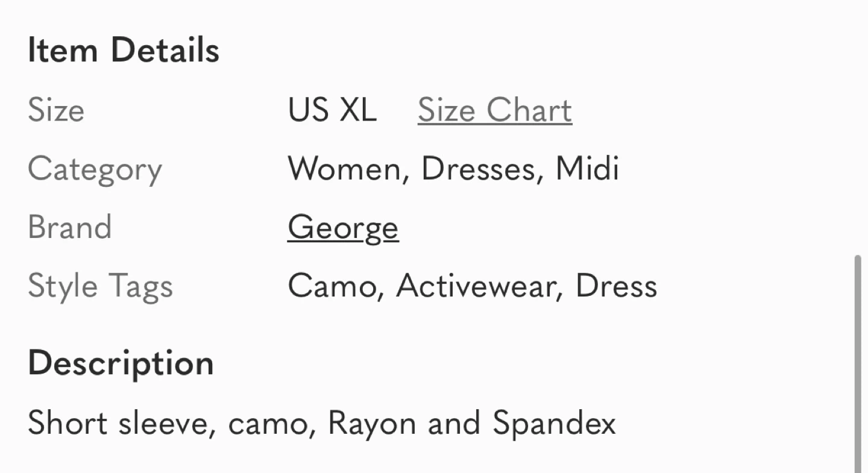The width and height of the screenshot is (868, 473).
Task: Click the Category field label
Action: [x=95, y=171]
